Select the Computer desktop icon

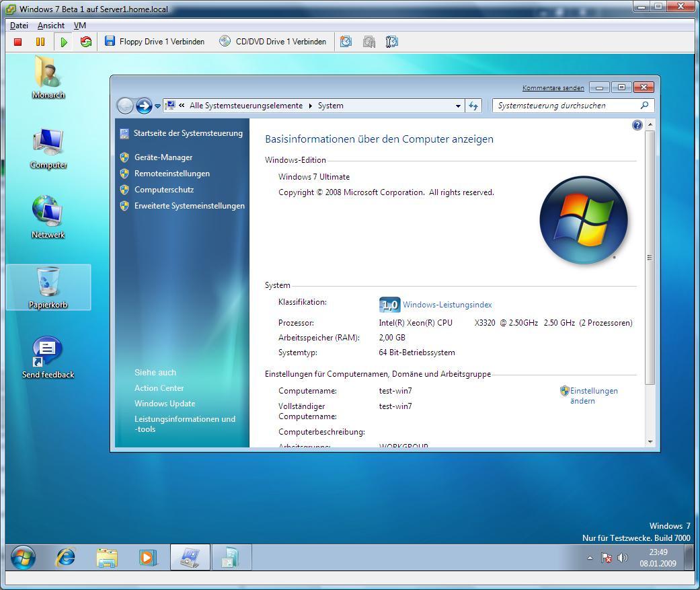[x=48, y=148]
